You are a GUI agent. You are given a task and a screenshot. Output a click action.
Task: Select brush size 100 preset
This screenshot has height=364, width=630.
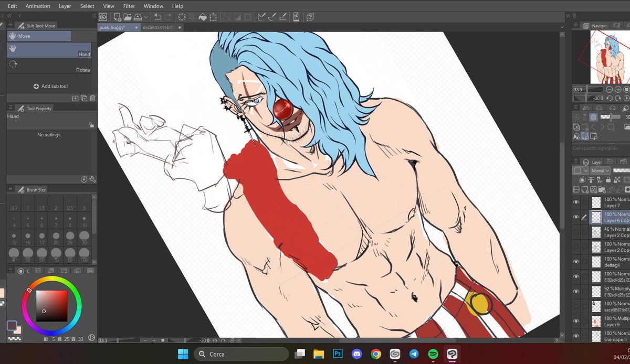pos(84,255)
